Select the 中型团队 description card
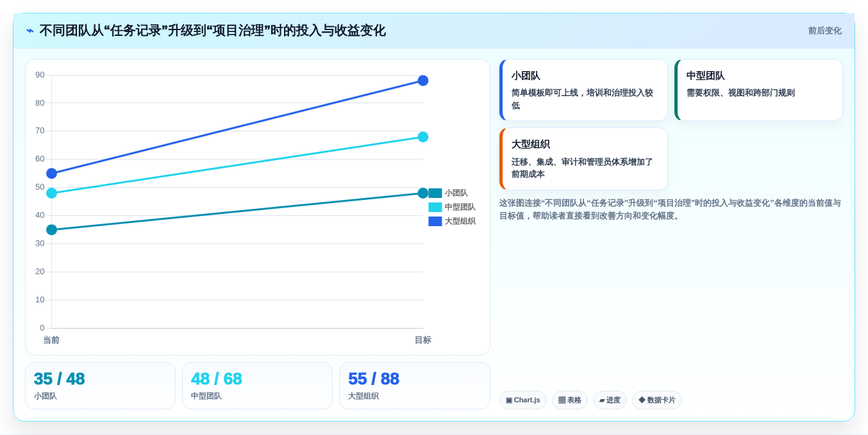868x435 pixels. (x=758, y=90)
